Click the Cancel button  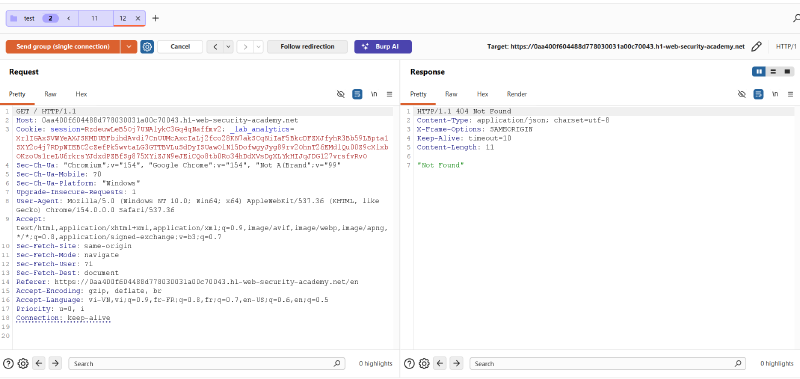click(x=180, y=47)
